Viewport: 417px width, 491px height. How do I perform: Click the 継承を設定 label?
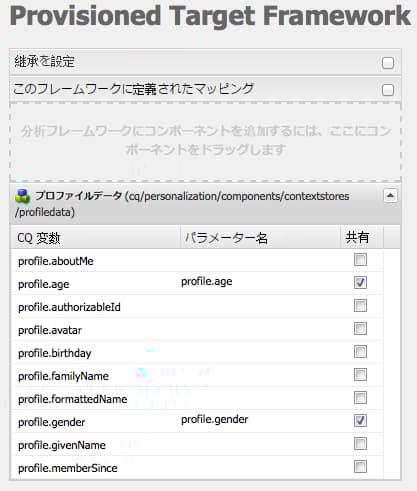click(x=44, y=62)
